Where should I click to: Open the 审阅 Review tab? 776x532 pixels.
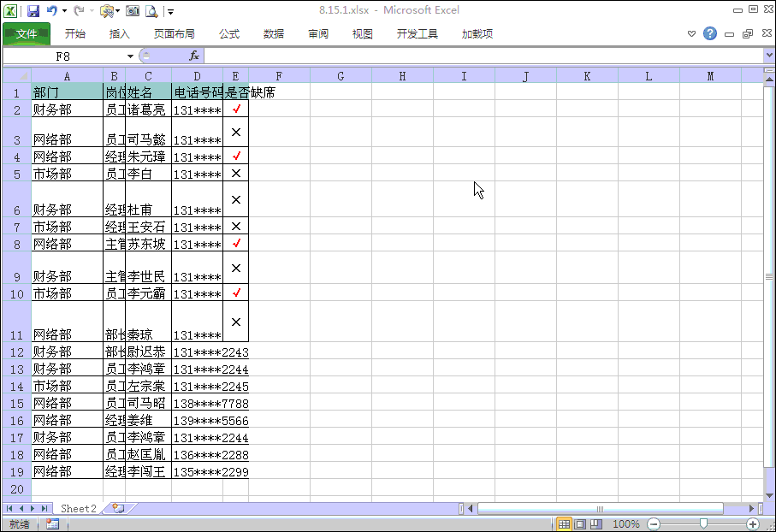318,33
